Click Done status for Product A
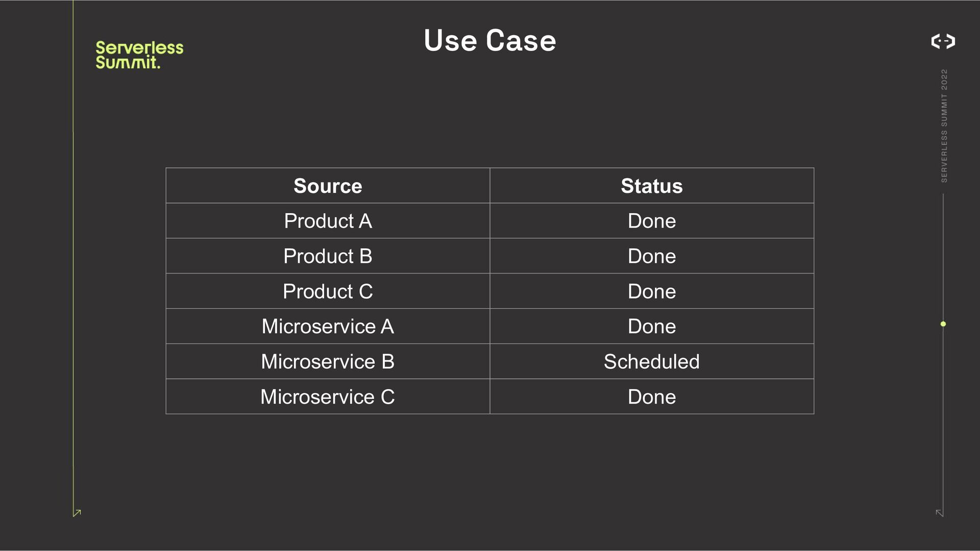980x551 pixels. (651, 221)
